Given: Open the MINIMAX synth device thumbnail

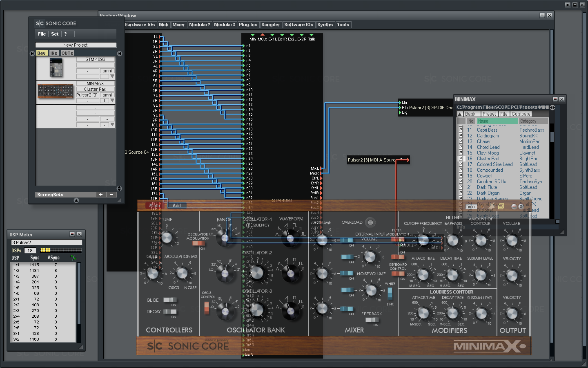Looking at the screenshot, I should (56, 91).
